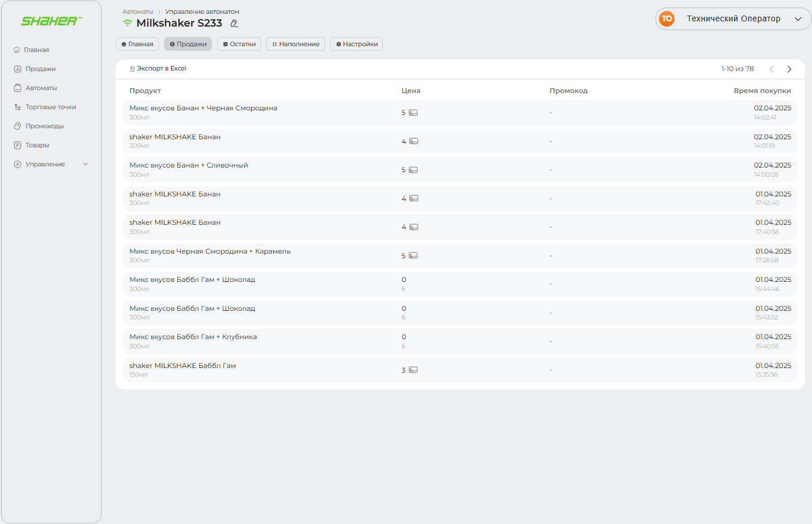Switch to the Остатки tab

click(239, 44)
